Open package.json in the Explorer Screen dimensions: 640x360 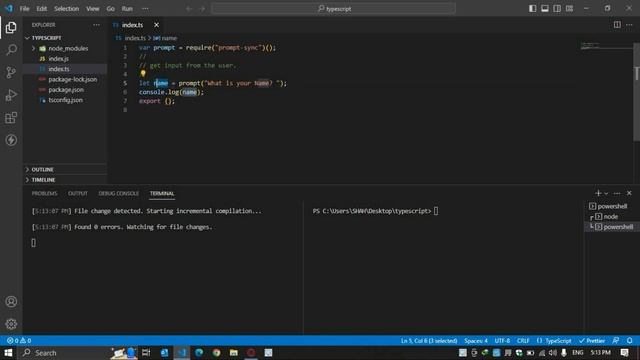65,89
